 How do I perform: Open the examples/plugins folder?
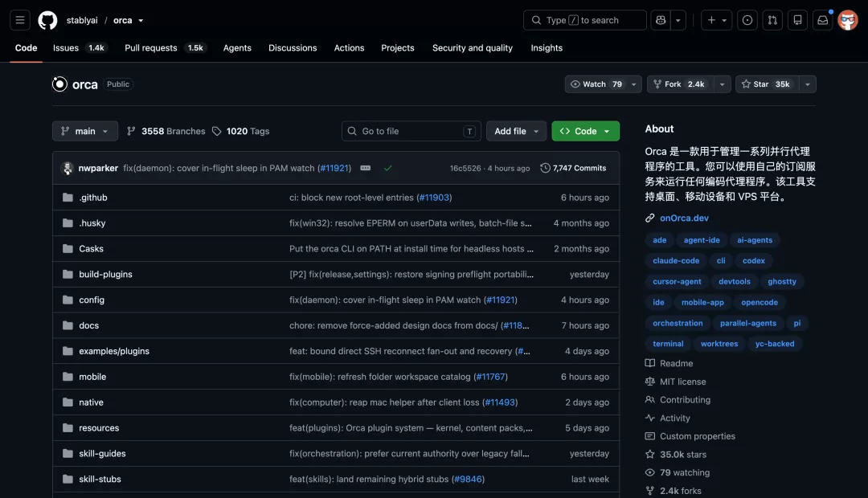click(x=114, y=351)
